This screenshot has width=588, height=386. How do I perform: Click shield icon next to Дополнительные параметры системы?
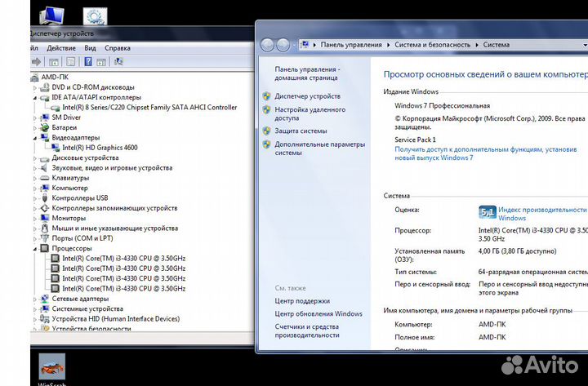pyautogui.click(x=266, y=144)
